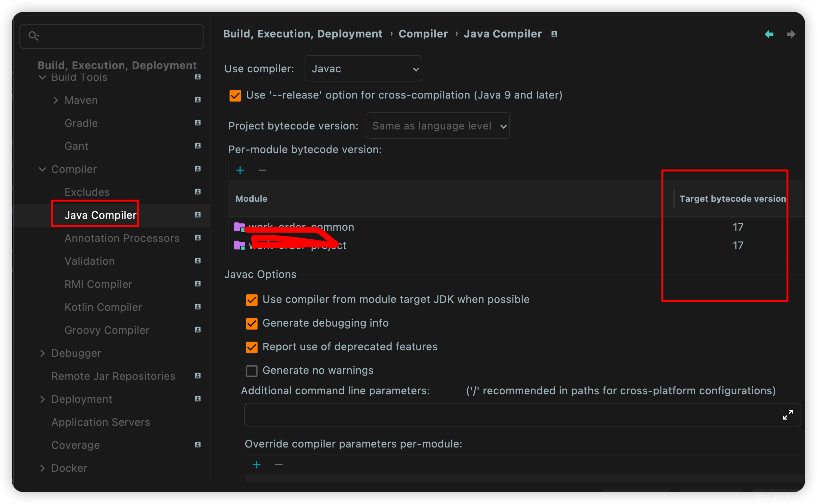Click the back navigation arrow

[x=769, y=34]
